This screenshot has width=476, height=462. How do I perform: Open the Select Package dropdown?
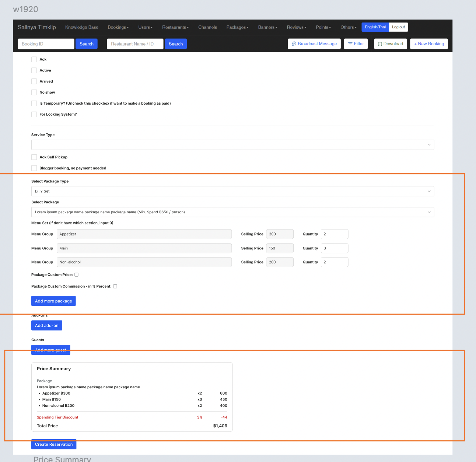tap(232, 212)
